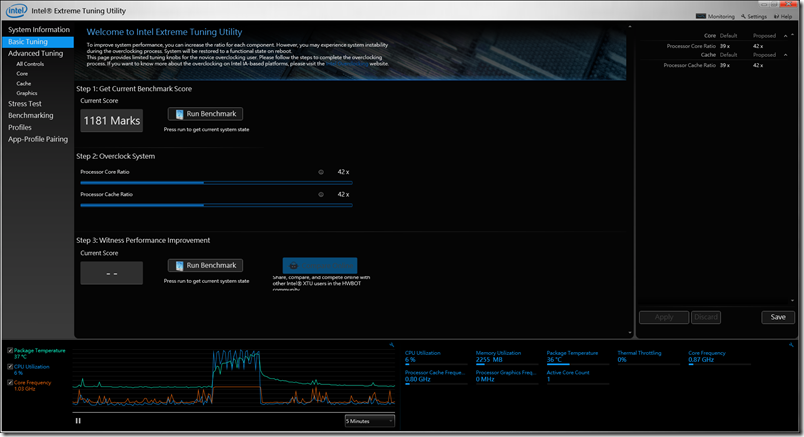Run Benchmark in Step 1
This screenshot has width=804, height=437.
pos(206,114)
